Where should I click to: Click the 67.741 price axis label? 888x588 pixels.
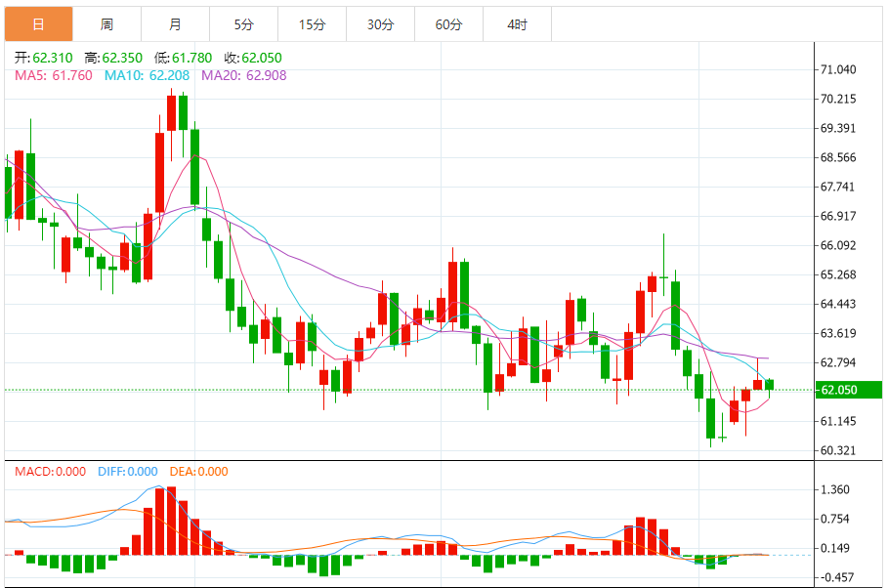(x=838, y=187)
